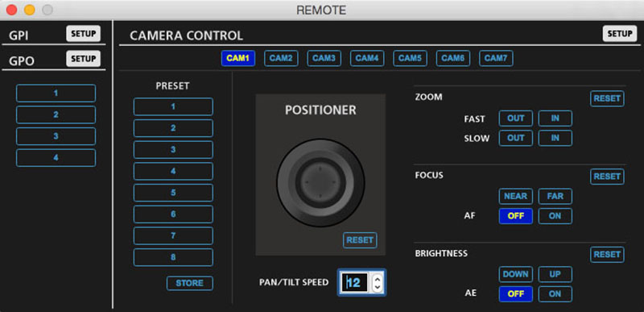Screen dimensions: 644x312
Task: Increase pan/tilt speed with up arrow
Action: pos(377,279)
